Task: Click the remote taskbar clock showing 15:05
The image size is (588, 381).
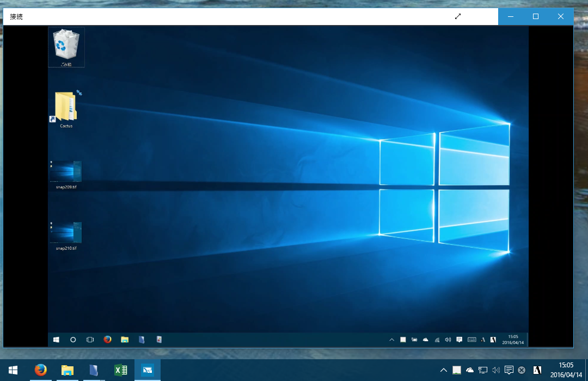Action: point(513,340)
